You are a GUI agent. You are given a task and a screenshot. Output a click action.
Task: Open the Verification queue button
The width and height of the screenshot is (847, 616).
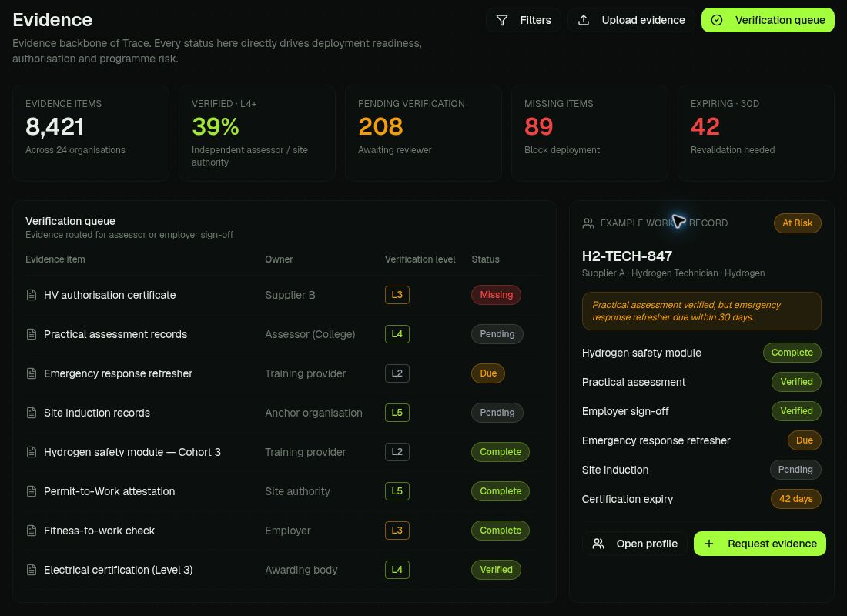click(768, 20)
